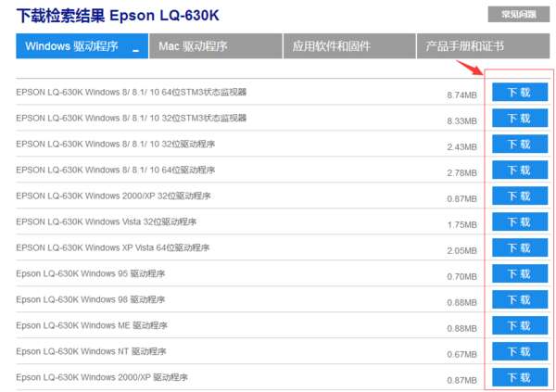
Task: Click the 1.75MB file size
Action: (x=461, y=225)
